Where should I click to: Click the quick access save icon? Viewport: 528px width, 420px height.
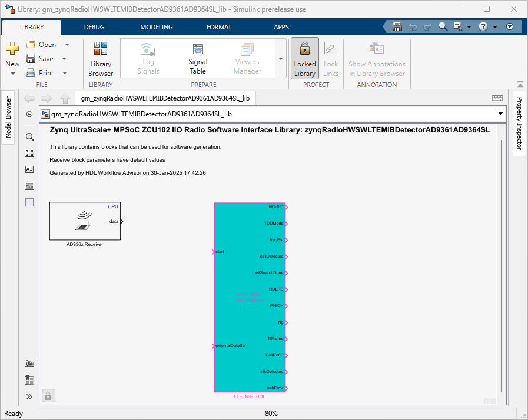(397, 26)
